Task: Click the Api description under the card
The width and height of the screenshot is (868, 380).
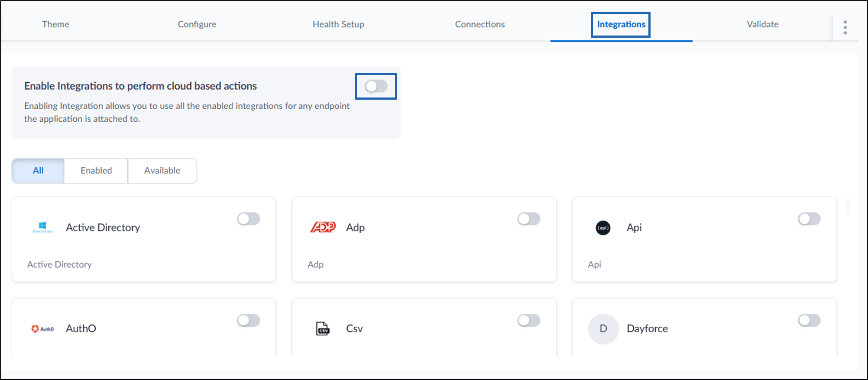Action: [x=594, y=264]
